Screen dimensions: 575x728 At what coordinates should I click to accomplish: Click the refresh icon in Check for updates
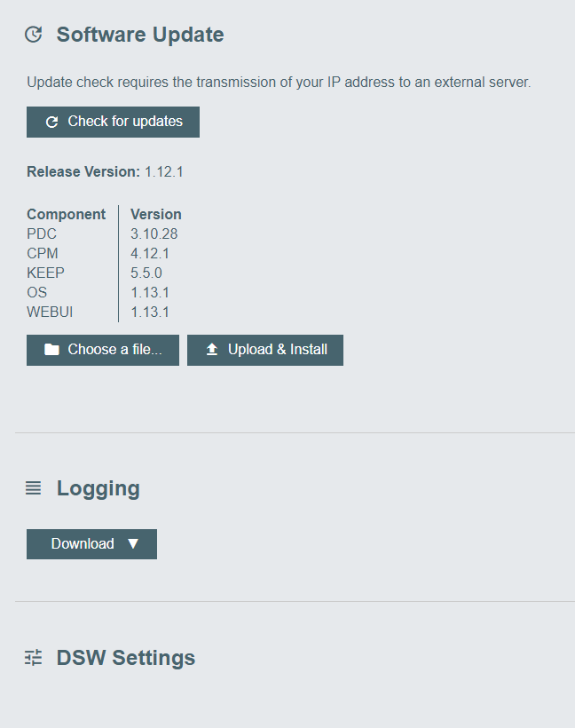coord(51,123)
